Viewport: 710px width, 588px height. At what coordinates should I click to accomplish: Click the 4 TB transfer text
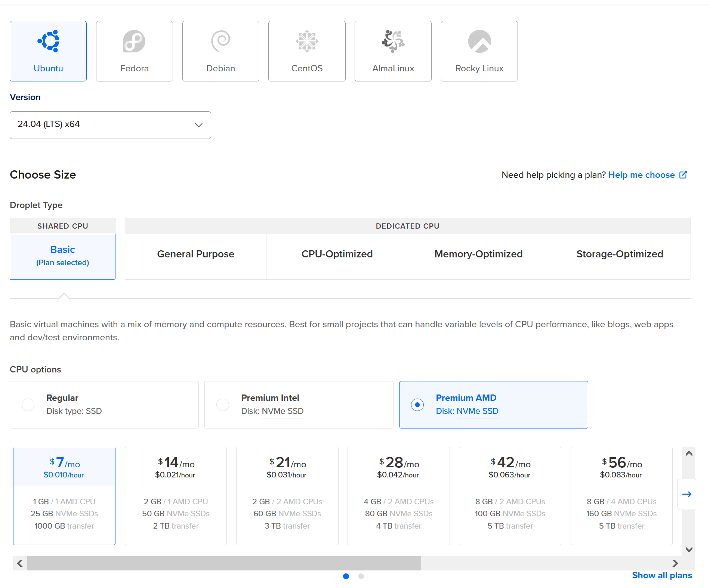pyautogui.click(x=398, y=526)
